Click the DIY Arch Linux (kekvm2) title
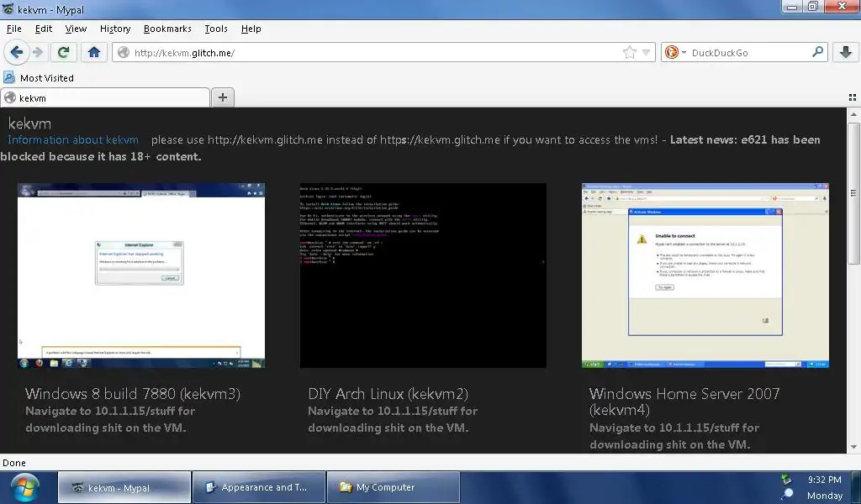The image size is (861, 504). click(x=388, y=394)
